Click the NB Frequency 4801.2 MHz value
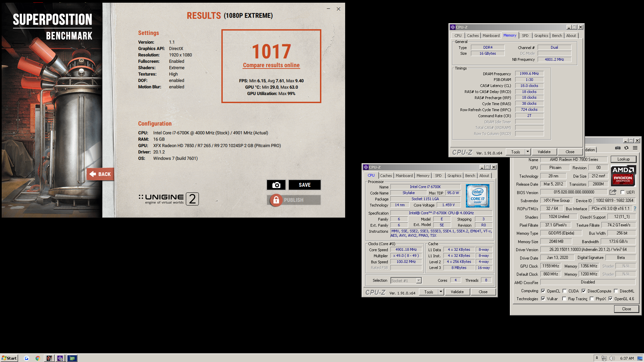Viewport: 644px width, 362px height. coord(554,59)
